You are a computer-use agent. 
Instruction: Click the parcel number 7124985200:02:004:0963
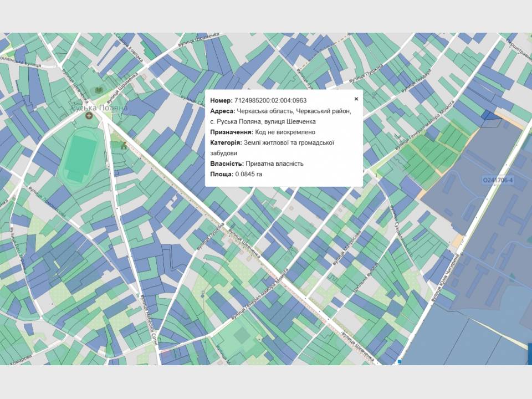tap(270, 100)
